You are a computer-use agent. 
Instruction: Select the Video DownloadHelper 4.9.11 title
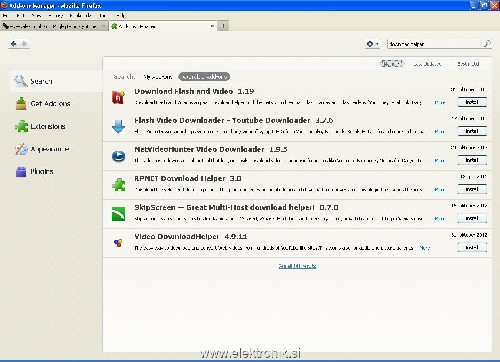click(191, 236)
